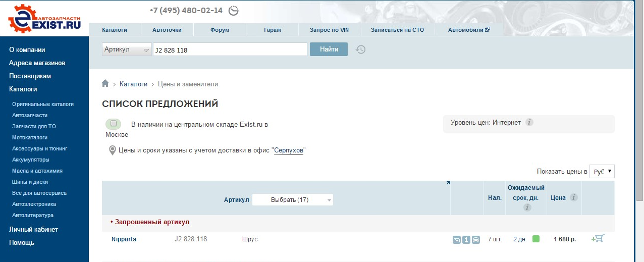Open the Каталоги breadcrumb link

click(133, 84)
